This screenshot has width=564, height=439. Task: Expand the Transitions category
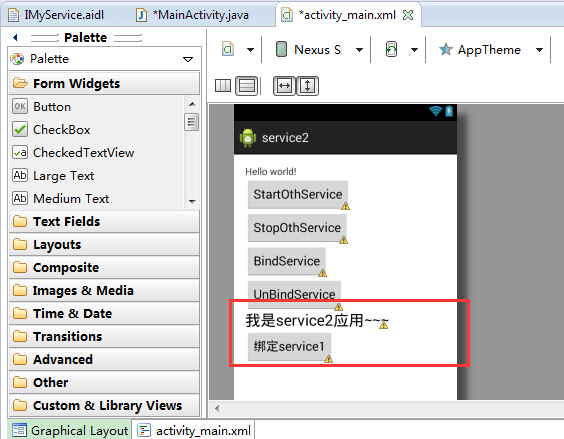[x=104, y=336]
